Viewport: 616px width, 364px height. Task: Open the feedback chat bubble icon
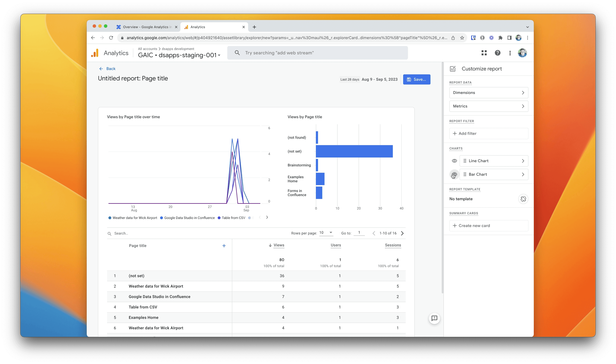click(x=434, y=318)
